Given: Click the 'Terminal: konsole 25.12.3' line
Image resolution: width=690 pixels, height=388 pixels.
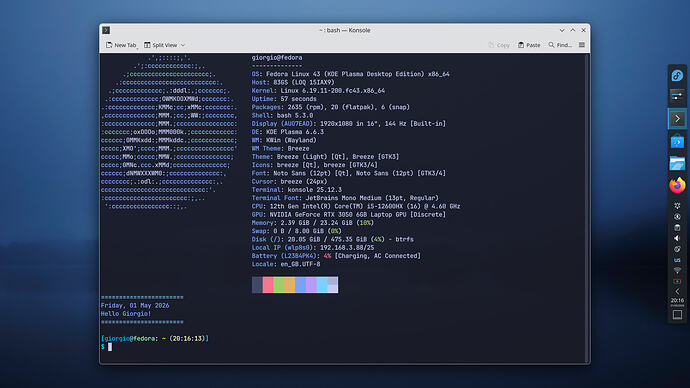Looking at the screenshot, I should click(x=296, y=190).
